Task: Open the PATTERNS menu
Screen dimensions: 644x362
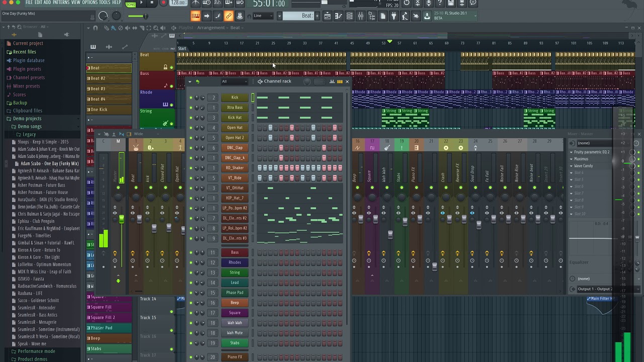Action: pos(61,3)
